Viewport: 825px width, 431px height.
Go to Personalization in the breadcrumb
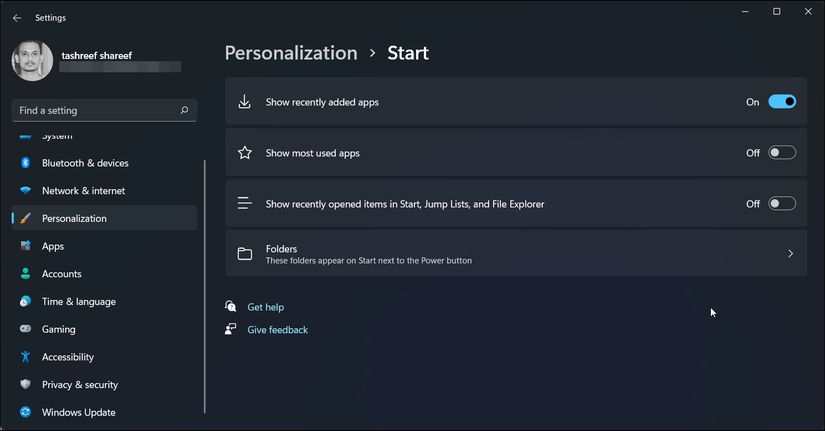[x=290, y=53]
